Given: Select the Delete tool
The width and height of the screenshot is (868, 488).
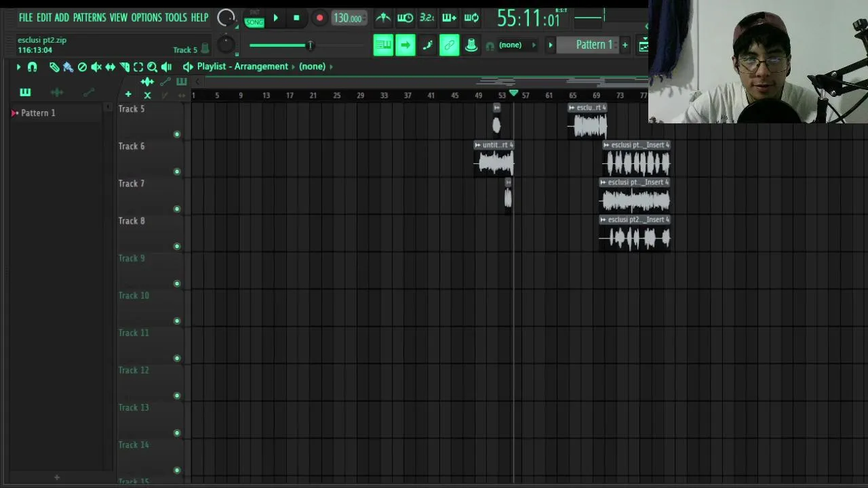Looking at the screenshot, I should 82,66.
